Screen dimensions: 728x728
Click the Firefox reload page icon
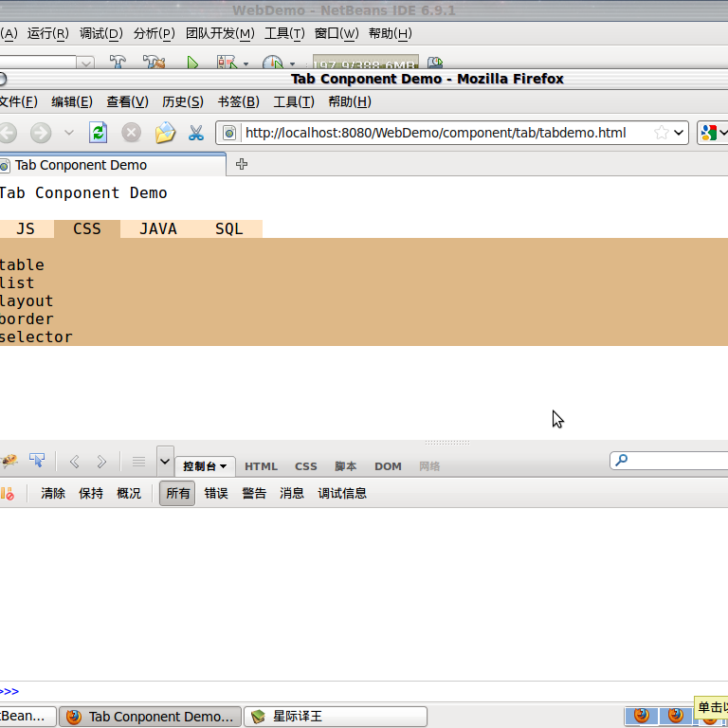pyautogui.click(x=99, y=133)
